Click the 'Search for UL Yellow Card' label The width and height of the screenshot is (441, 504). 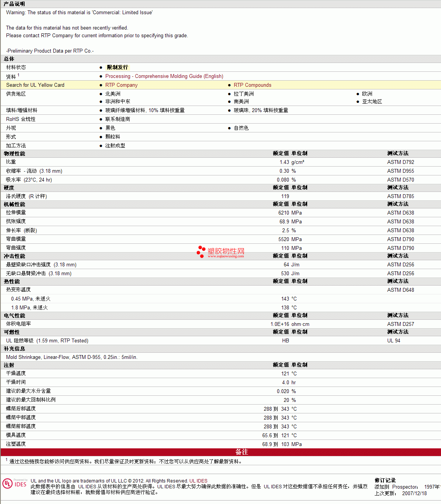35,85
